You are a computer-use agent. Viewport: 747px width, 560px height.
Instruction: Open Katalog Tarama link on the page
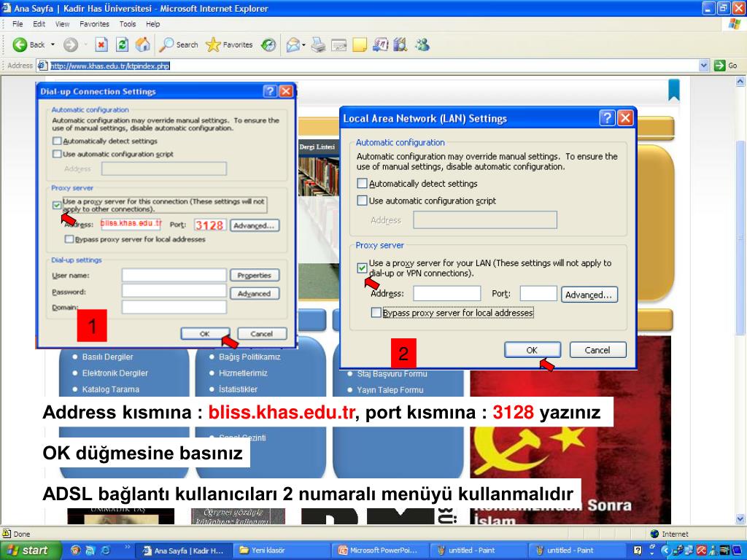click(x=111, y=389)
